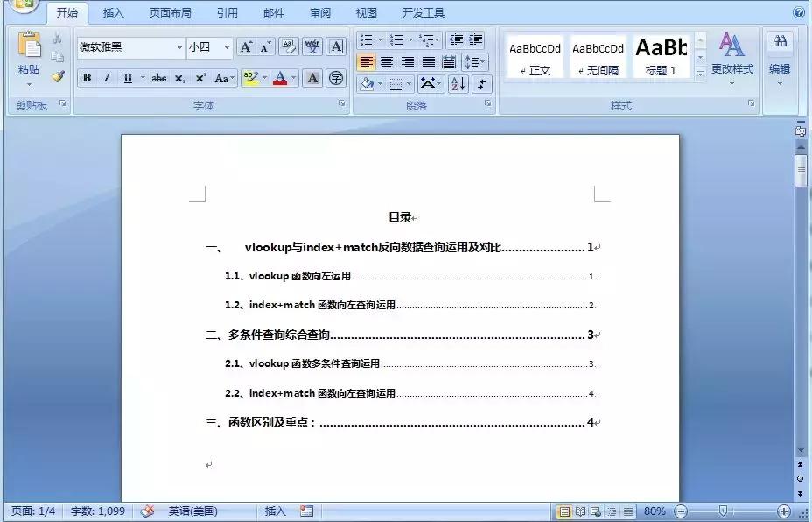This screenshot has width=812, height=522.
Task: Click the Format Painter brush
Action: [59, 76]
